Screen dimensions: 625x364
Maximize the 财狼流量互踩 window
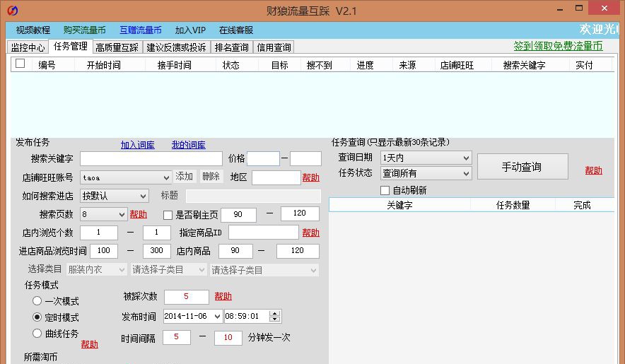[x=579, y=8]
